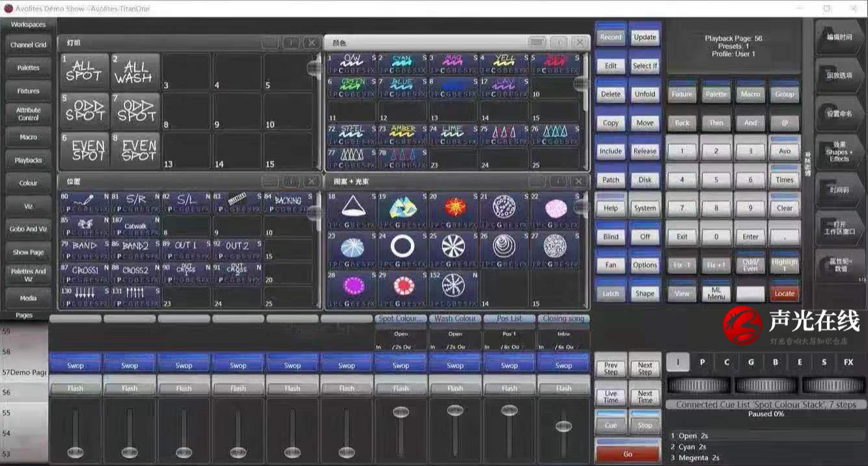Click the Record button

[x=611, y=35]
